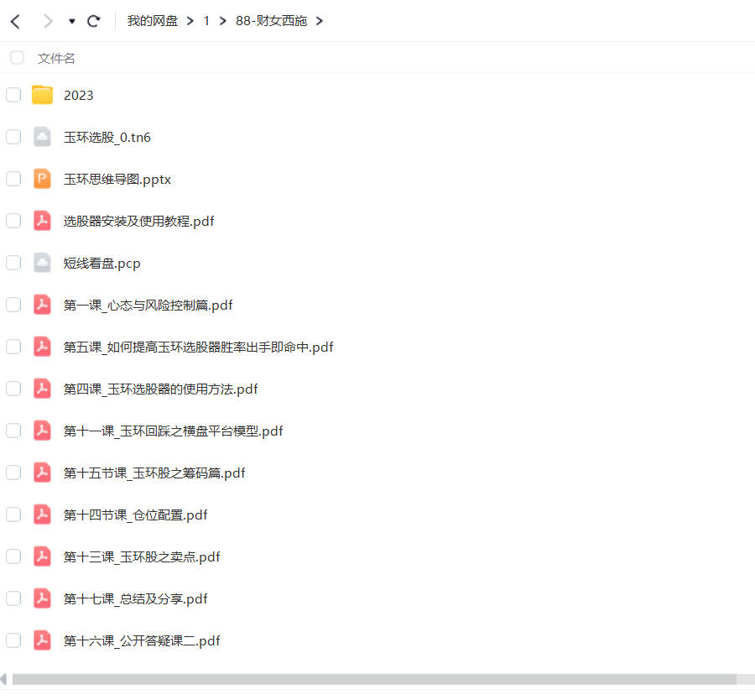Tick the select-all checkbox beside 文件名

17,58
